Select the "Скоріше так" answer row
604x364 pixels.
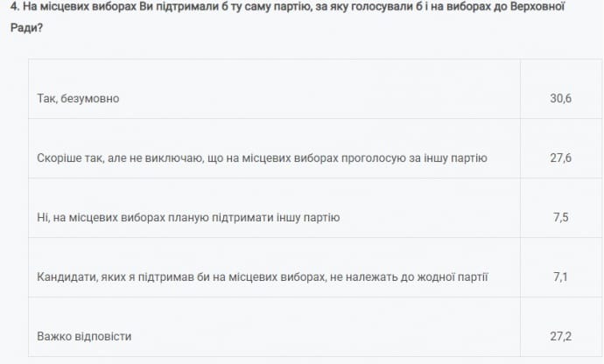(263, 158)
